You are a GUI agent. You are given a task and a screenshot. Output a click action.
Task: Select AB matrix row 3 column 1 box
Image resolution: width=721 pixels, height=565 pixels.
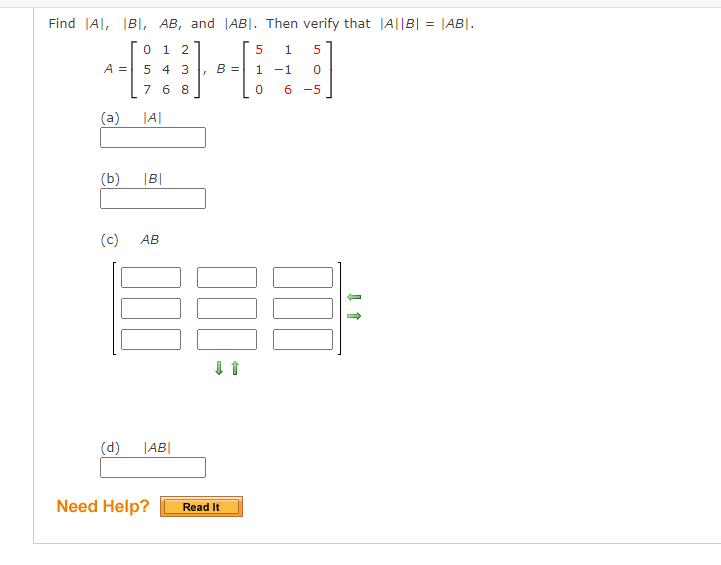pos(151,339)
